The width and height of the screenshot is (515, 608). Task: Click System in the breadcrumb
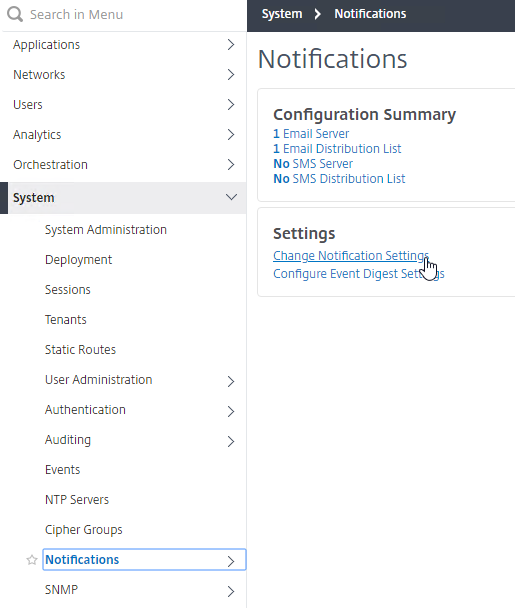click(x=282, y=14)
